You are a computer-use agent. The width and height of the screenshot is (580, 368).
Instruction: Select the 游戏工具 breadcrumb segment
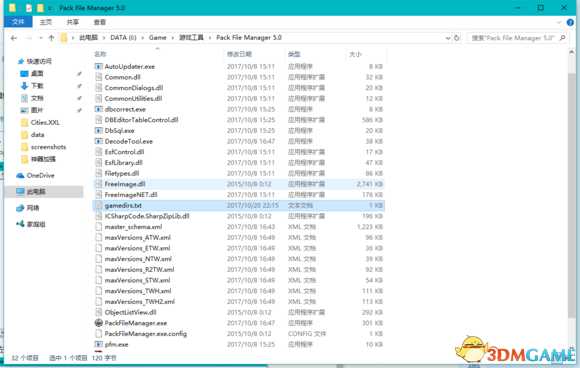point(191,38)
